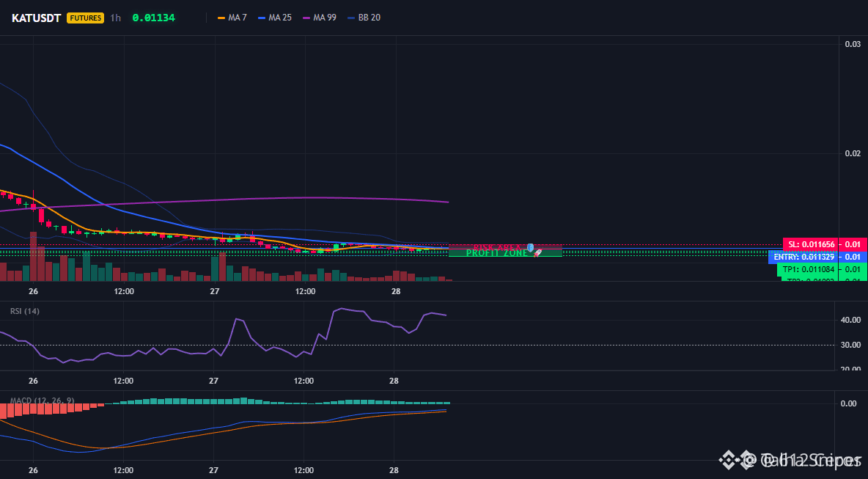Image resolution: width=868 pixels, height=479 pixels.
Task: Click the 40.00 level on RSI axis
Action: 850,320
